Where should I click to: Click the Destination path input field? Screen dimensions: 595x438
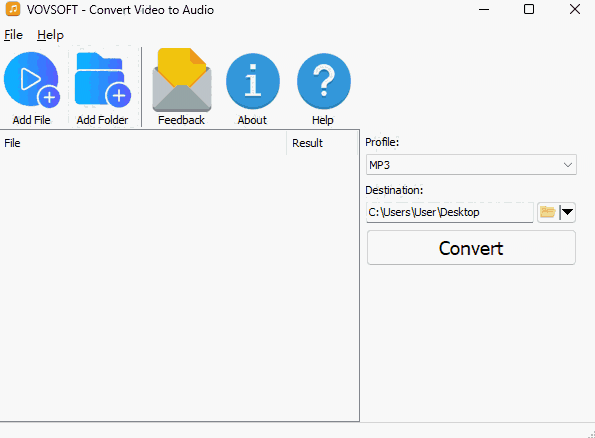point(450,212)
